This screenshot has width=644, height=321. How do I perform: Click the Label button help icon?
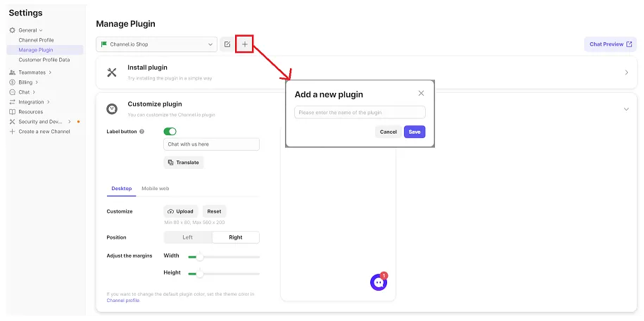142,132
